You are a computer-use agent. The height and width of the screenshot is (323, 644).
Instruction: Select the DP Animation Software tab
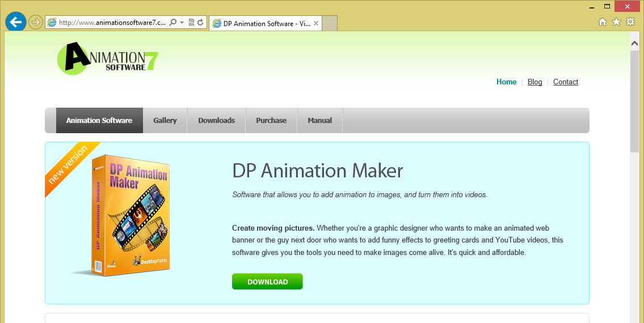point(266,23)
